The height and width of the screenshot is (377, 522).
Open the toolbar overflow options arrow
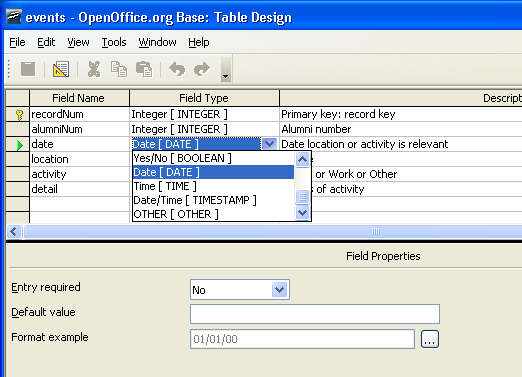pyautogui.click(x=226, y=70)
